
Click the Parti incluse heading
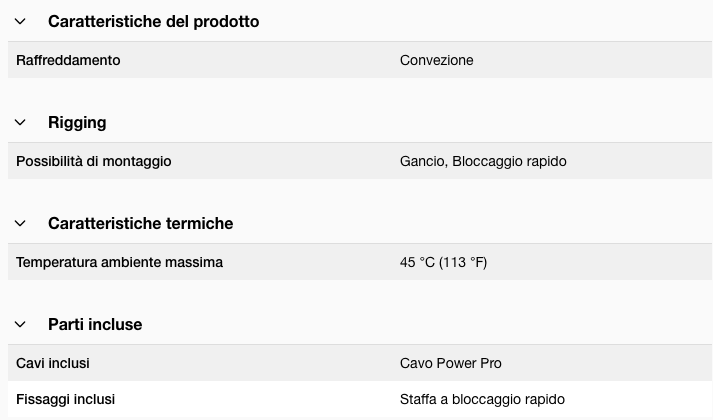coord(95,324)
